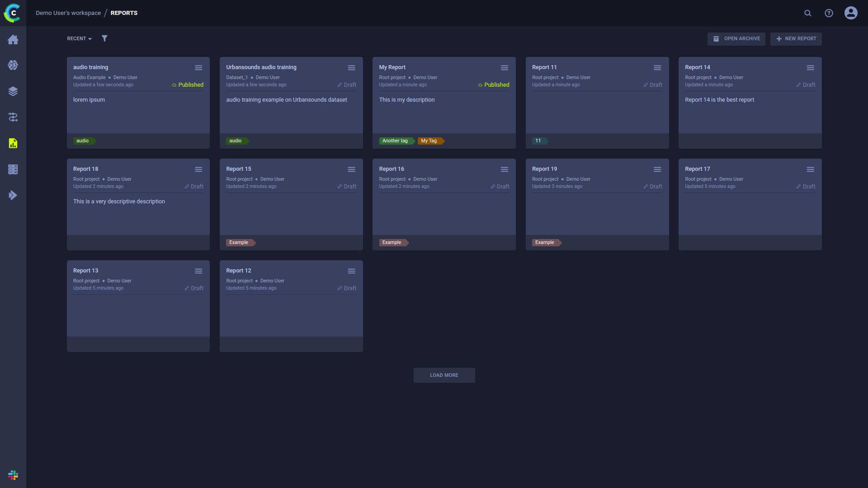This screenshot has height=488, width=868.
Task: Open the Pipelines icon in sidebar
Action: [x=13, y=117]
